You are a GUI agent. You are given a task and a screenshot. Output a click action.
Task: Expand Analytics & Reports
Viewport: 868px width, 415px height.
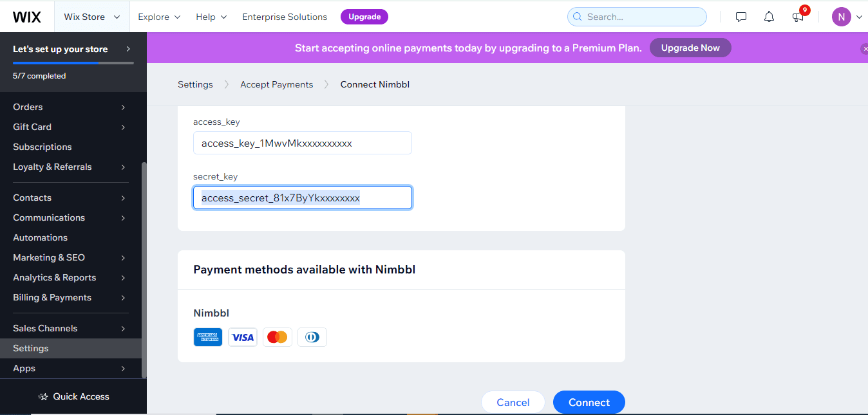click(71, 277)
